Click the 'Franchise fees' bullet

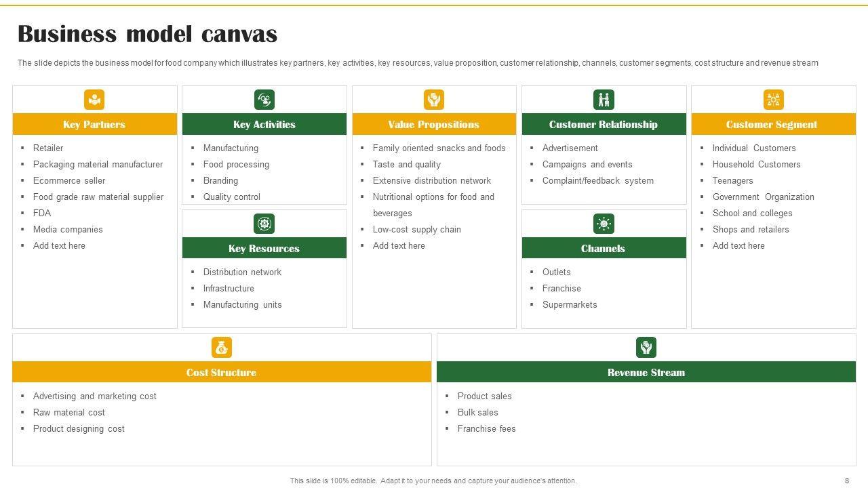pyautogui.click(x=486, y=428)
